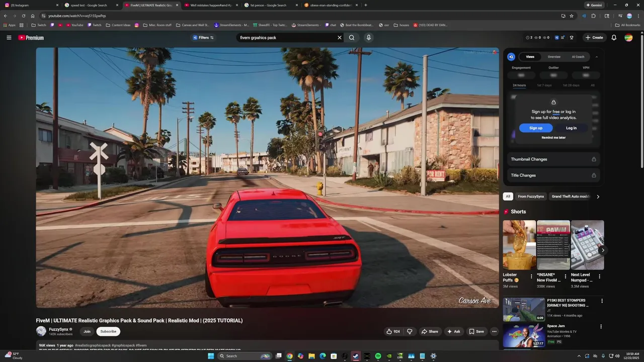Viewport: 644px width, 362px height.
Task: Open the YouTube guide hamburger menu
Action: (x=9, y=38)
